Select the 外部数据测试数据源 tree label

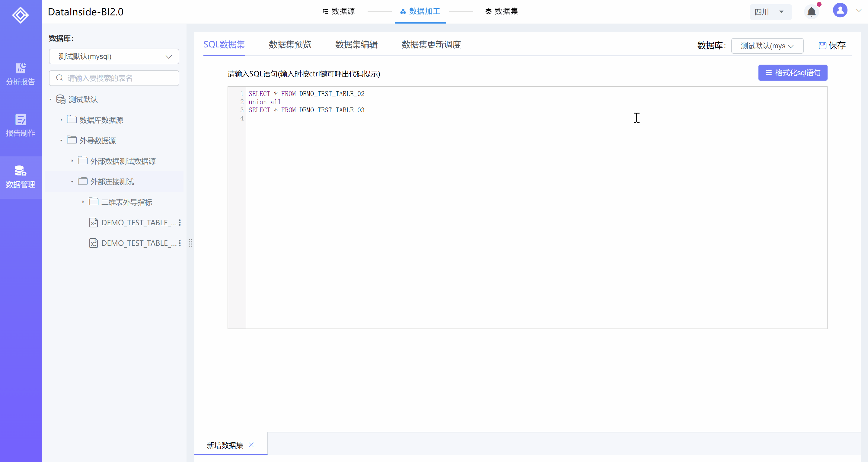pyautogui.click(x=123, y=161)
